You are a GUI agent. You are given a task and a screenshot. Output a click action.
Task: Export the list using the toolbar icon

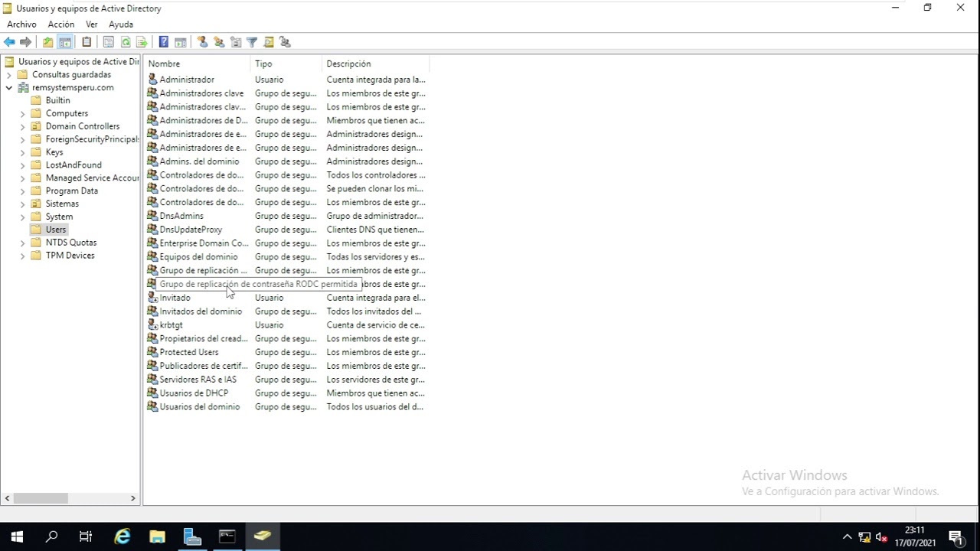tap(142, 42)
